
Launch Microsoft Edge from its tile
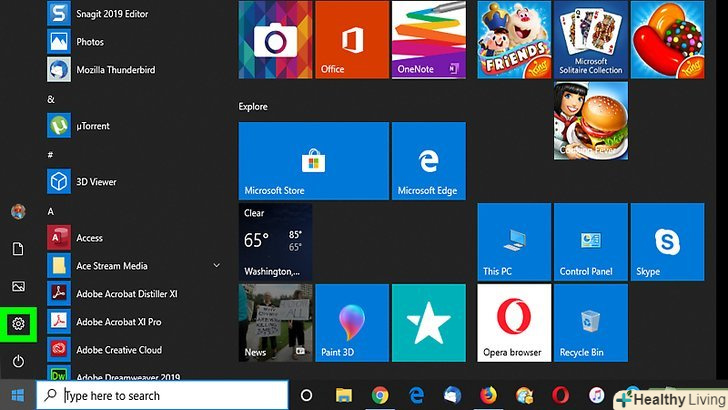pyautogui.click(x=428, y=160)
